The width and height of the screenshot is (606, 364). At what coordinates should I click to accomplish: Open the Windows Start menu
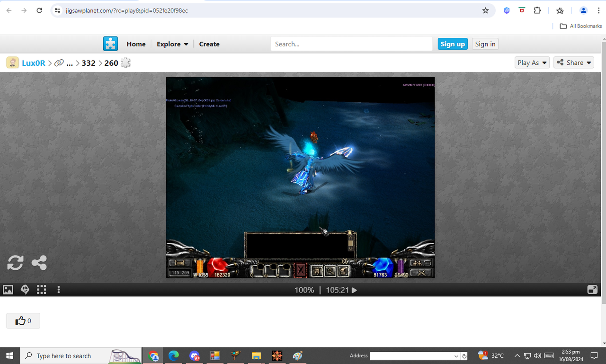(10, 355)
